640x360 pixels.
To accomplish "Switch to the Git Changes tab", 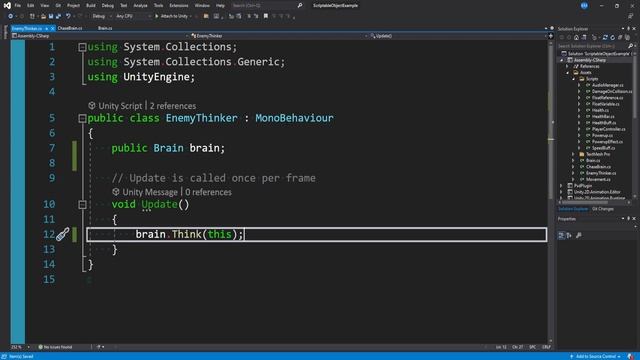I will pos(602,209).
